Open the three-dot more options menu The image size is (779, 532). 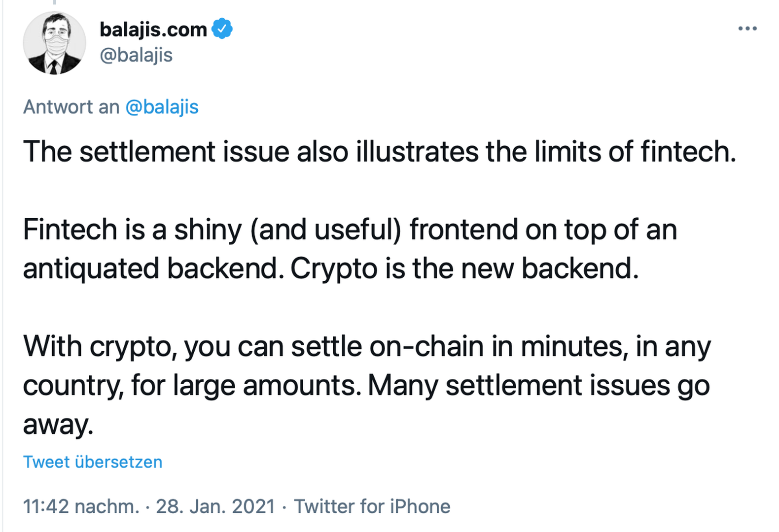pyautogui.click(x=747, y=29)
